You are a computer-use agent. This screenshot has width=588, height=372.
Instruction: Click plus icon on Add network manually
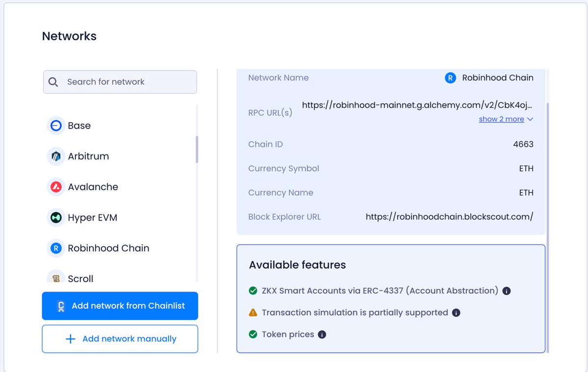[x=71, y=339]
